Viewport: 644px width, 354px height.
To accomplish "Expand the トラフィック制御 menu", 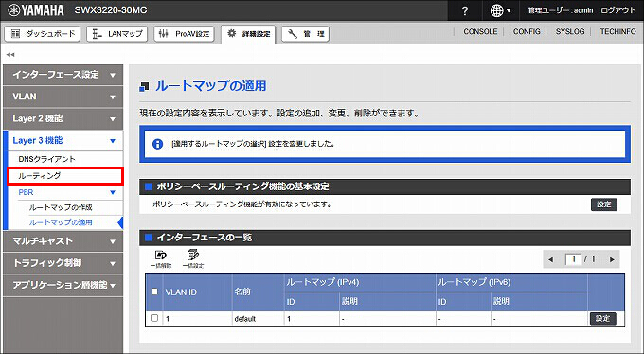I will tap(63, 263).
